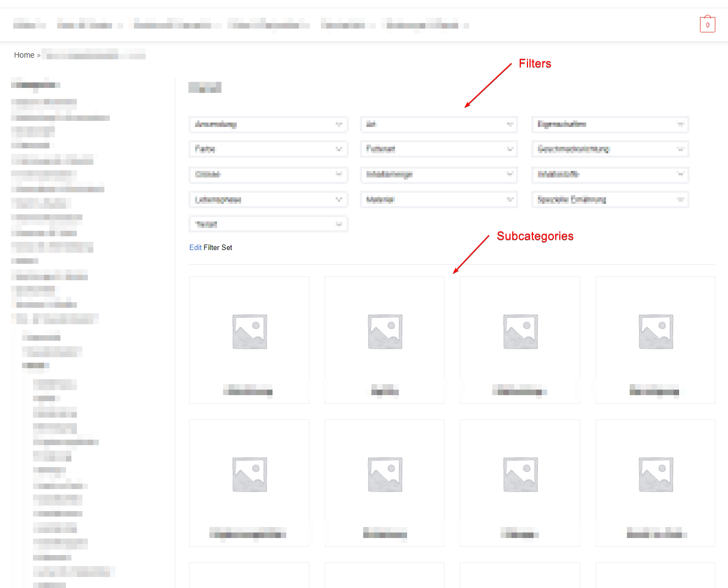Open the Tierart filter dropdown
The image size is (728, 588).
point(268,225)
